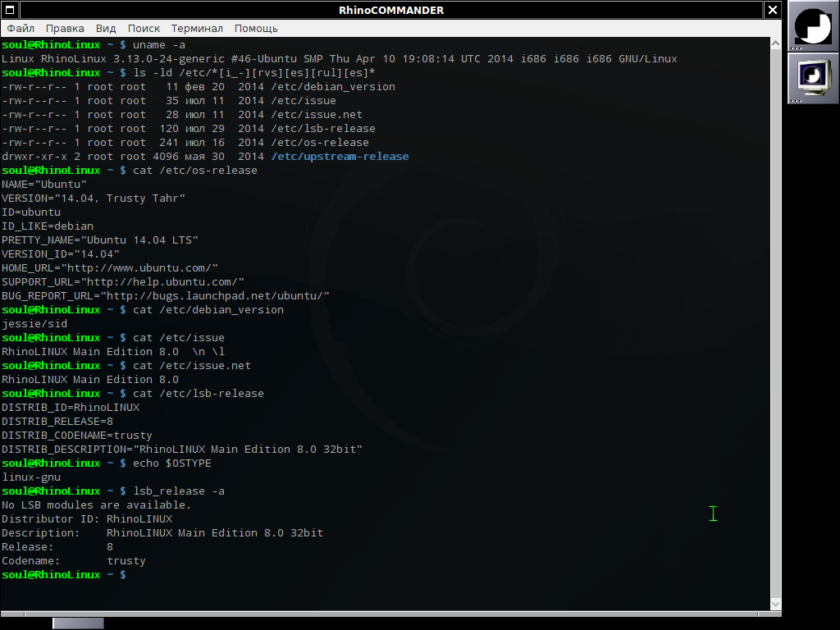
Task: Click the Release: 8 line
Action: [x=57, y=546]
